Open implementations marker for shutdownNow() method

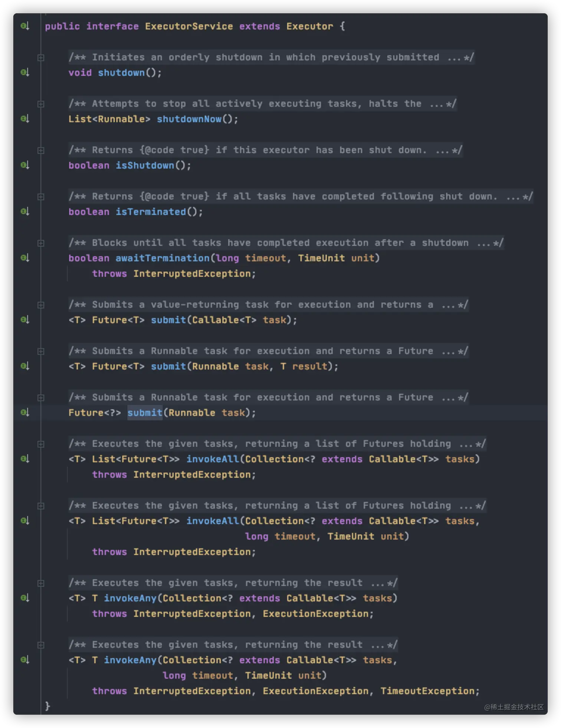24,119
